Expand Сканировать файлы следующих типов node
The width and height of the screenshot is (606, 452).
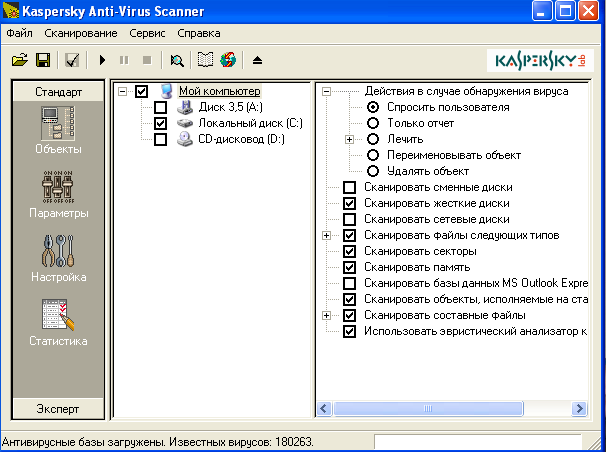327,235
